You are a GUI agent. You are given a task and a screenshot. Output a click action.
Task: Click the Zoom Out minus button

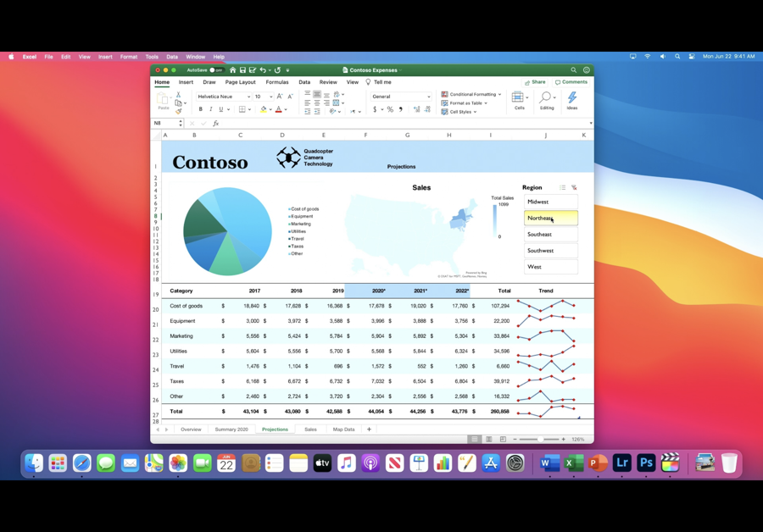pyautogui.click(x=515, y=439)
